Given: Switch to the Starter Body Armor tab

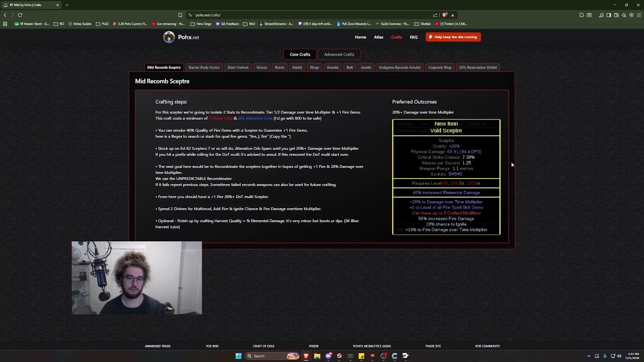Looking at the screenshot, I should pos(204,67).
